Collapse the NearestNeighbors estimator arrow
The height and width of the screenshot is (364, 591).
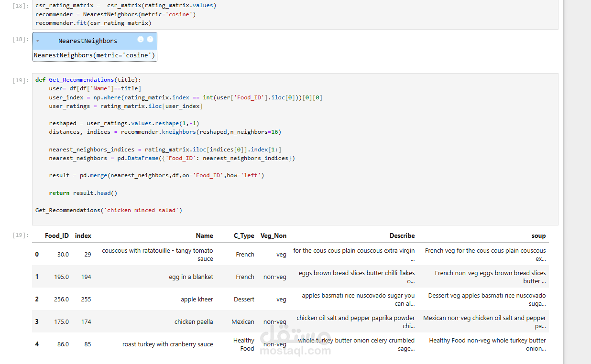pyautogui.click(x=38, y=41)
